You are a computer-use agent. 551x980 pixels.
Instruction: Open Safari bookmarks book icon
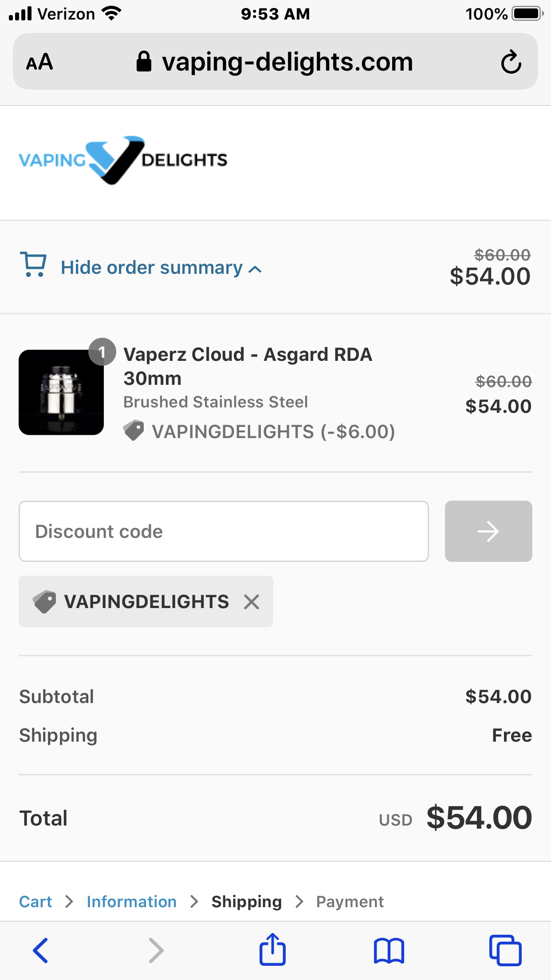(389, 951)
